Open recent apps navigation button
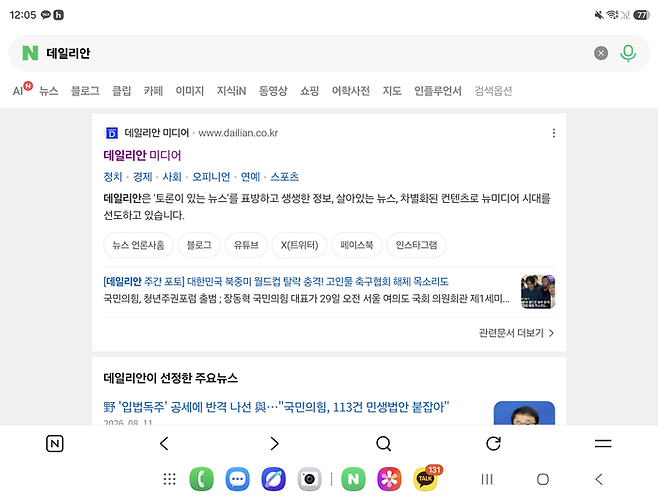658x496 pixels. click(x=487, y=479)
